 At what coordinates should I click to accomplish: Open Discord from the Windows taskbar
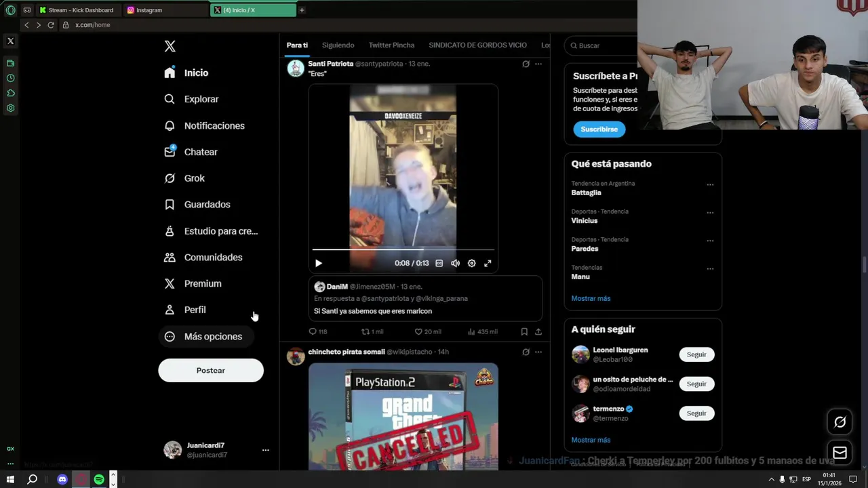pyautogui.click(x=62, y=479)
